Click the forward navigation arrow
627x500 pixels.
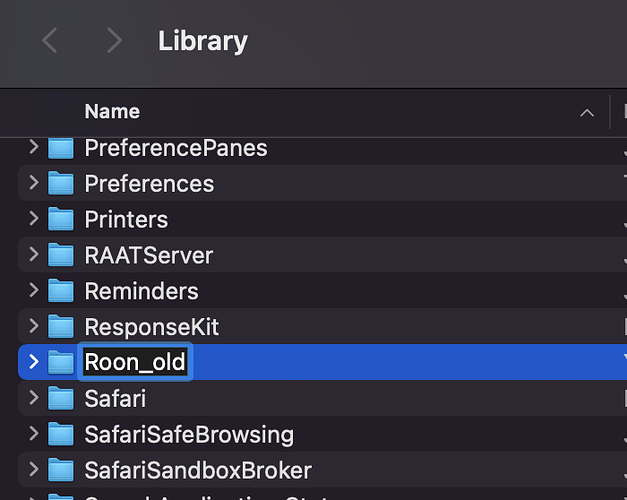[114, 41]
